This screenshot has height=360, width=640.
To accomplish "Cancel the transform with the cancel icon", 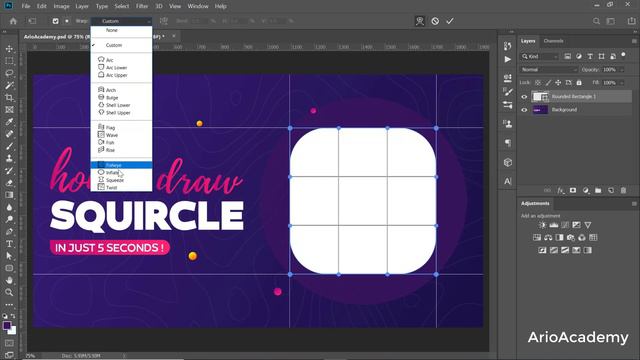I will click(435, 21).
